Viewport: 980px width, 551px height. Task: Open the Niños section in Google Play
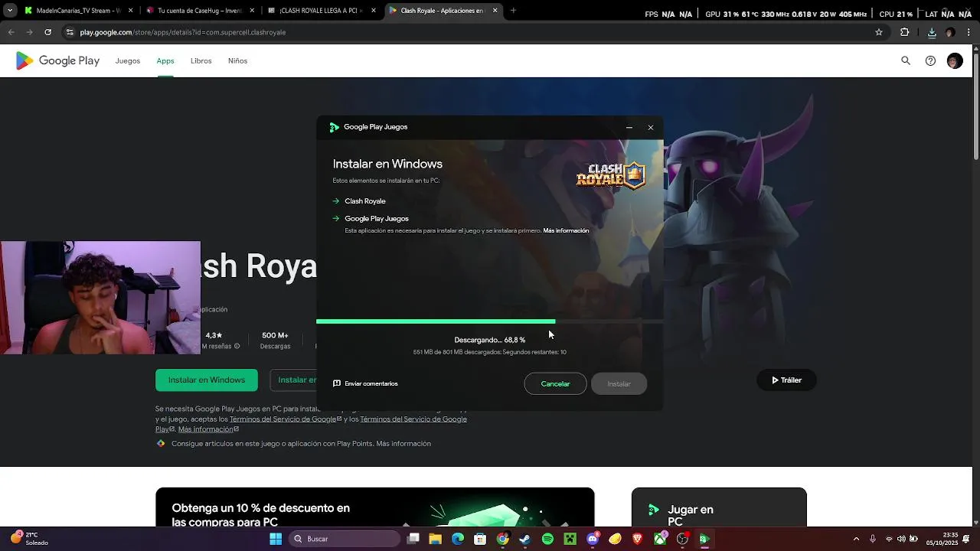[237, 60]
